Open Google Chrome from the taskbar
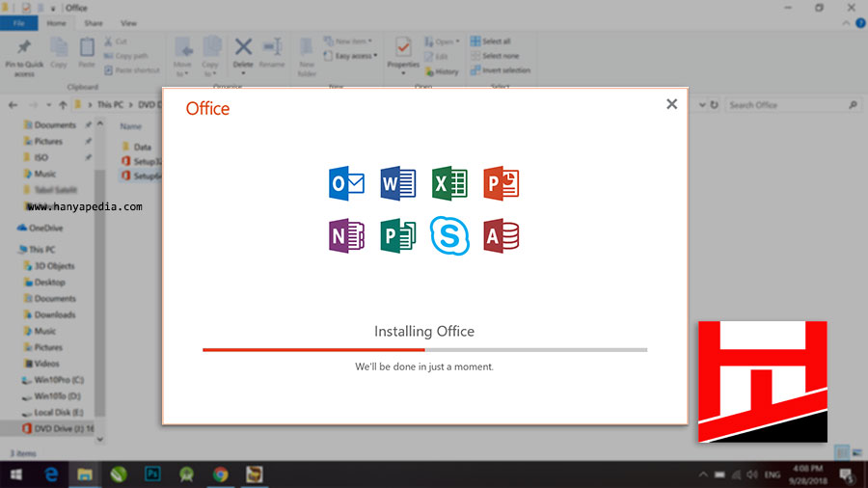This screenshot has height=488, width=868. (x=220, y=474)
